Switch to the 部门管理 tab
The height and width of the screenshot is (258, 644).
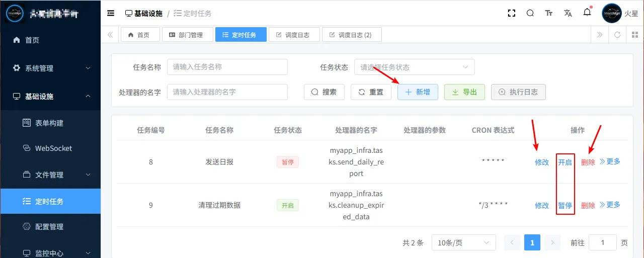(187, 35)
